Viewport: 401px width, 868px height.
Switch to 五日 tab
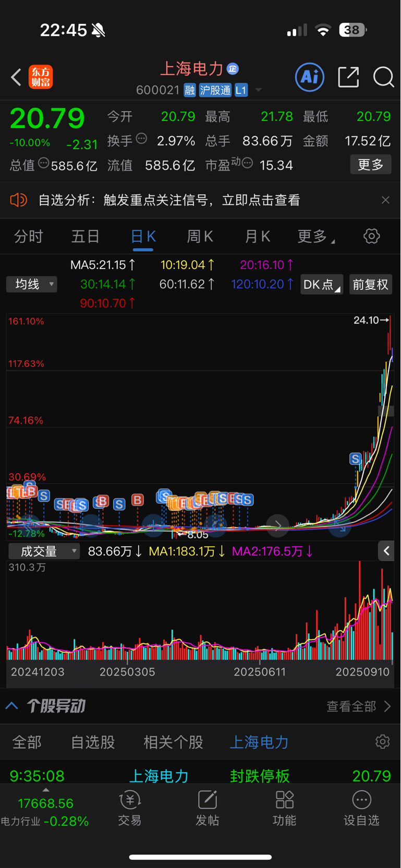[x=86, y=237]
